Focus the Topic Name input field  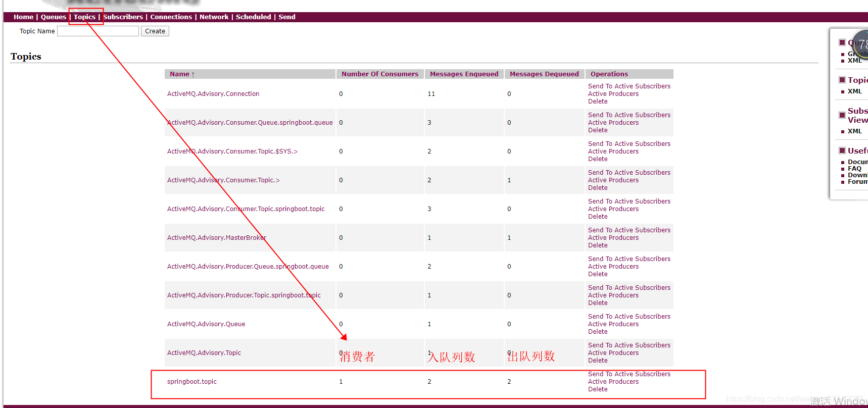tap(98, 31)
